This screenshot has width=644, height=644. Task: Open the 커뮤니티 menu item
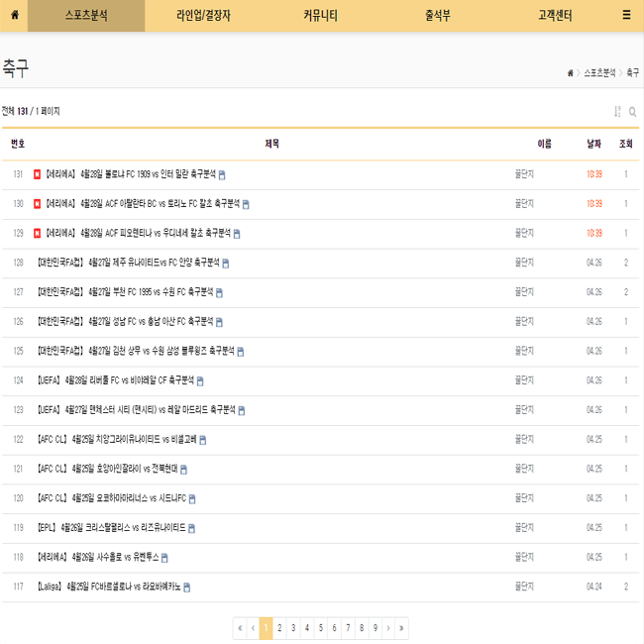pyautogui.click(x=320, y=16)
